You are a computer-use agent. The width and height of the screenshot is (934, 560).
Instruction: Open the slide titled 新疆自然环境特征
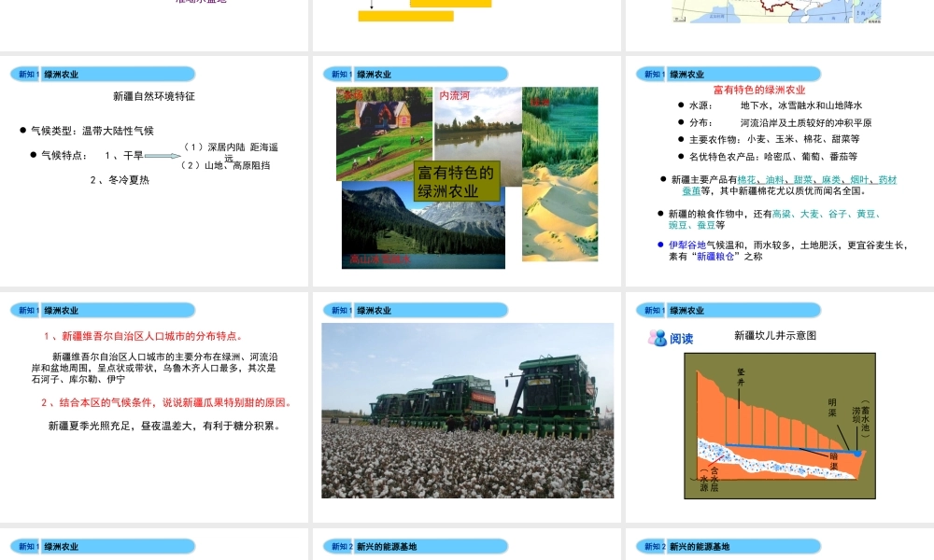[154, 172]
